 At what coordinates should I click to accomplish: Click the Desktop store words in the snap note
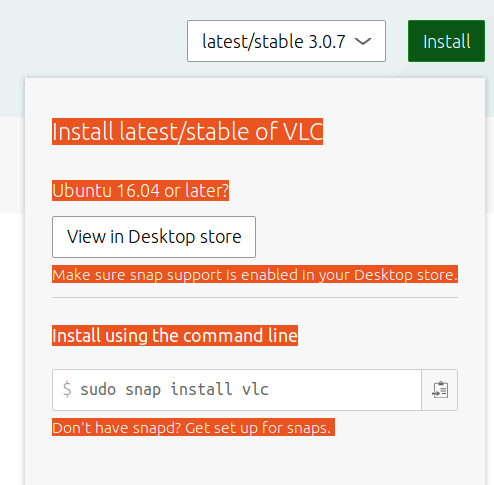click(405, 275)
